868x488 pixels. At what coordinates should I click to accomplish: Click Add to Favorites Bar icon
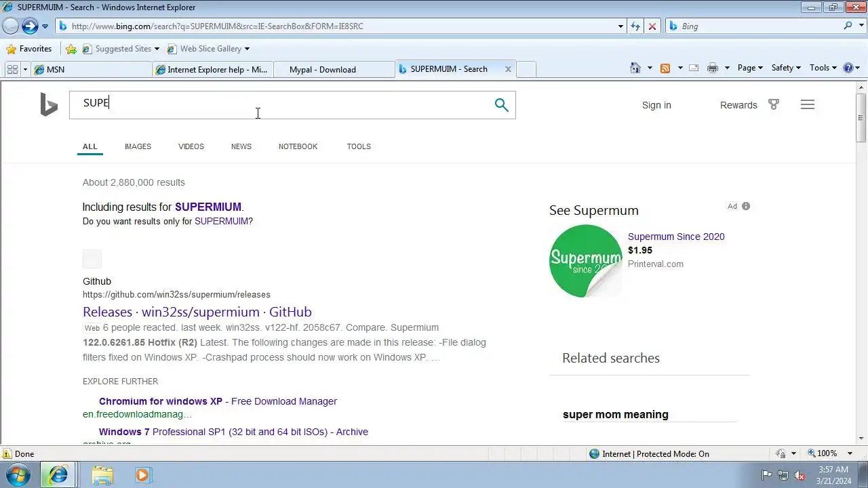pos(71,49)
